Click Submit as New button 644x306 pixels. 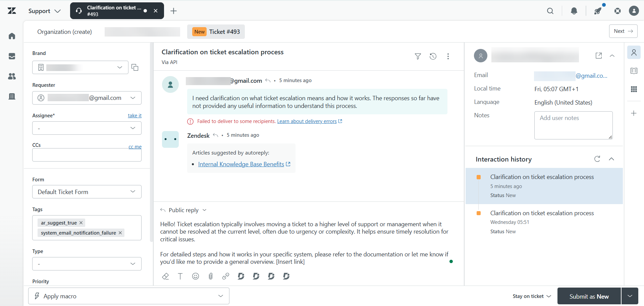click(x=589, y=296)
